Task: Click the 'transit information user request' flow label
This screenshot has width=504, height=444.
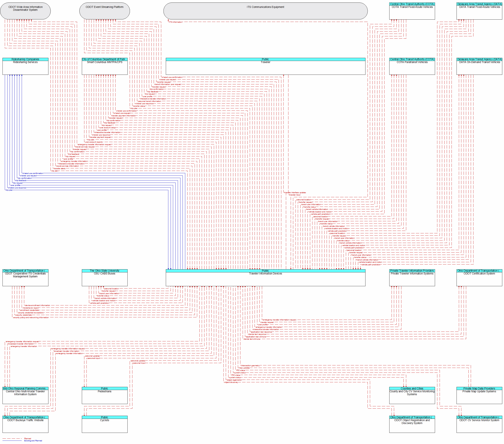Action: pyautogui.click(x=168, y=84)
